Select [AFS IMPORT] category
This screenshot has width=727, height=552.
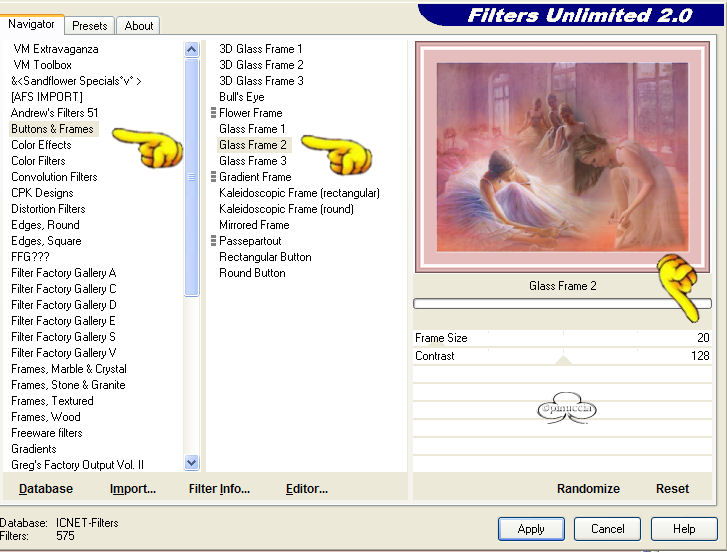(x=47, y=97)
